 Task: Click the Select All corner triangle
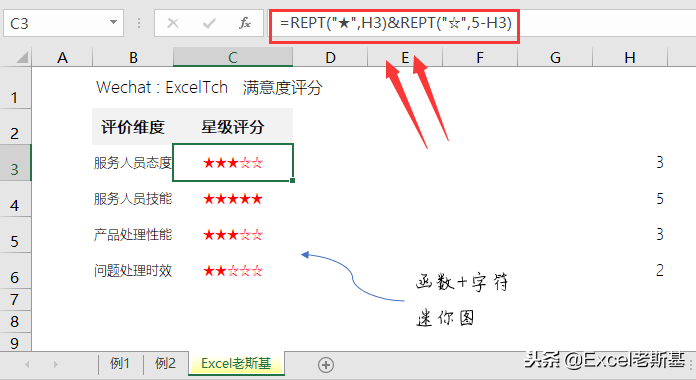tap(22, 58)
